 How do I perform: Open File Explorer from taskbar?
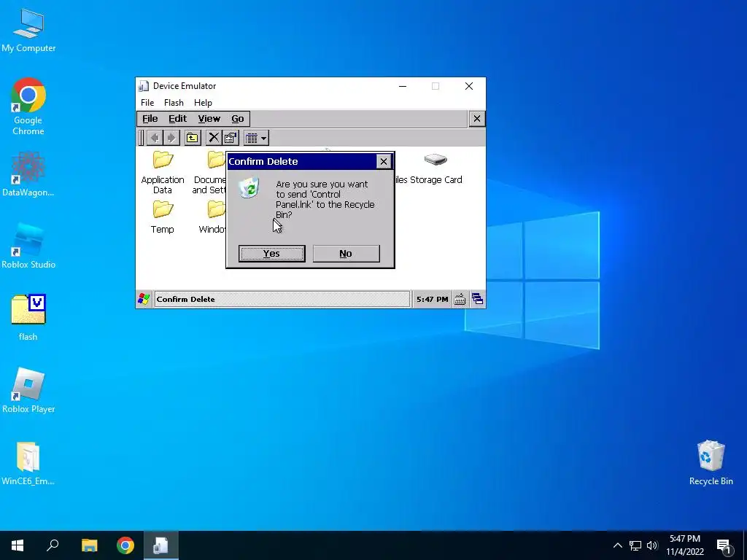(x=89, y=545)
